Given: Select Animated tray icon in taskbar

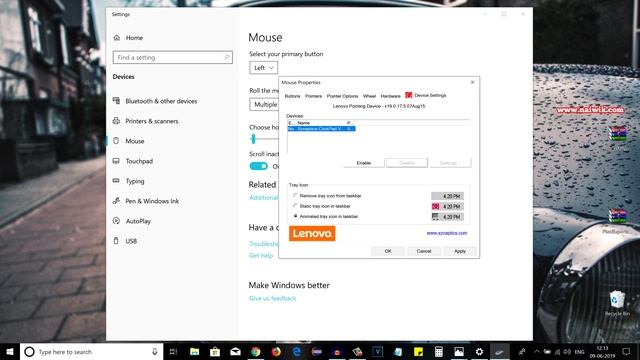Looking at the screenshot, I should point(296,216).
